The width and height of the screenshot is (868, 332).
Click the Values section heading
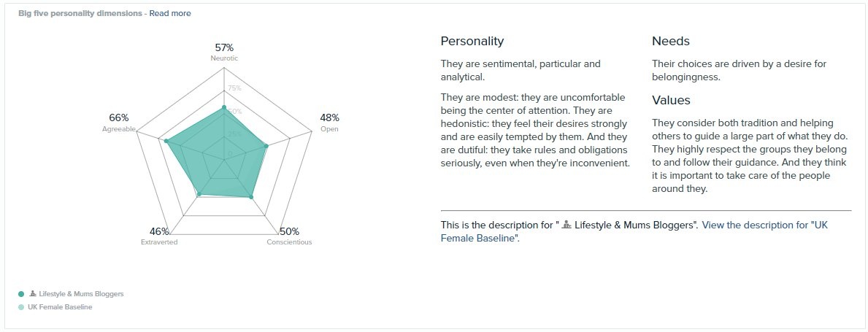[x=671, y=100]
